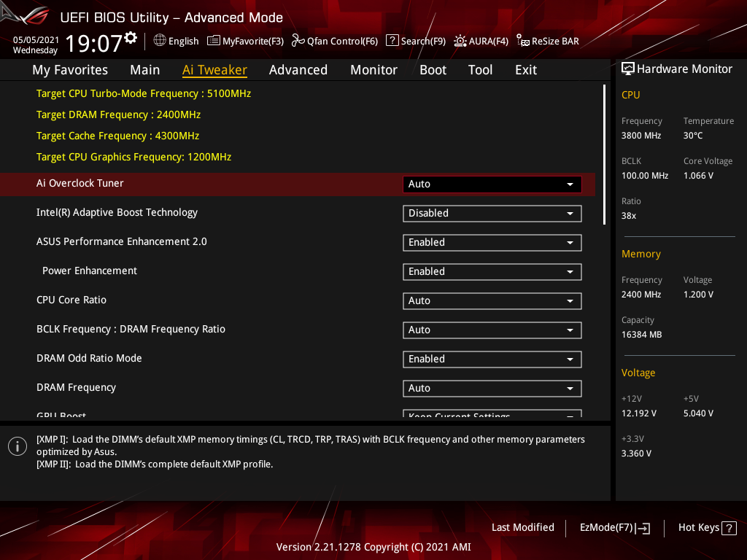Click the EzMode exit arrow icon
Viewport: 747px width, 560px height.
click(x=643, y=528)
